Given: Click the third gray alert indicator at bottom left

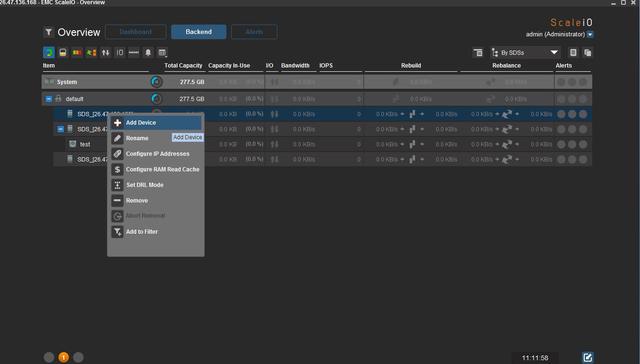Looking at the screenshot, I should point(78,357).
